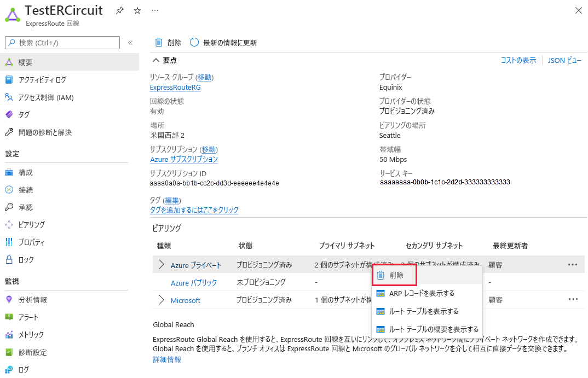588x378 pixels.
Task: Click the メトリック chart icon
Action: [9, 335]
